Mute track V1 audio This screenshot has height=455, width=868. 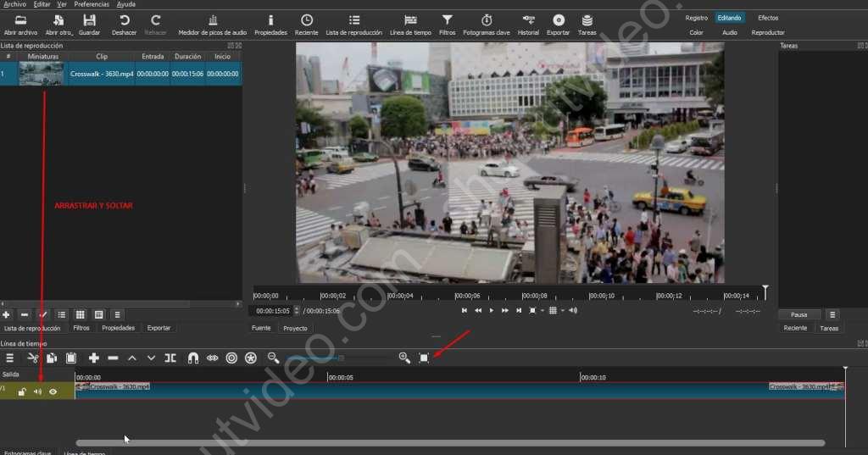[x=37, y=392]
